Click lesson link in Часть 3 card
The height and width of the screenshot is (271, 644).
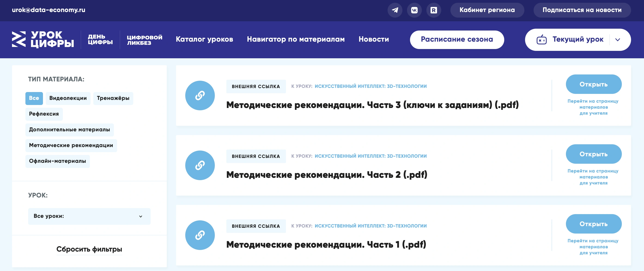click(x=371, y=86)
